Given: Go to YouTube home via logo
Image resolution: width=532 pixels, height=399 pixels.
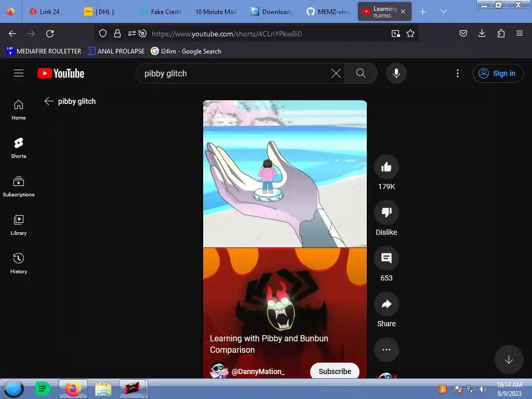Looking at the screenshot, I should 61,73.
